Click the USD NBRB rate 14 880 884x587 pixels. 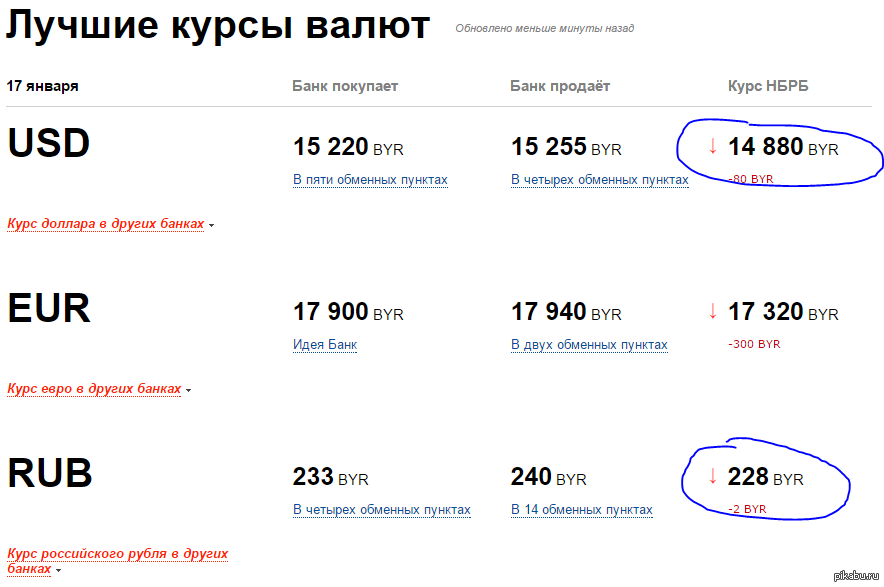(x=766, y=147)
